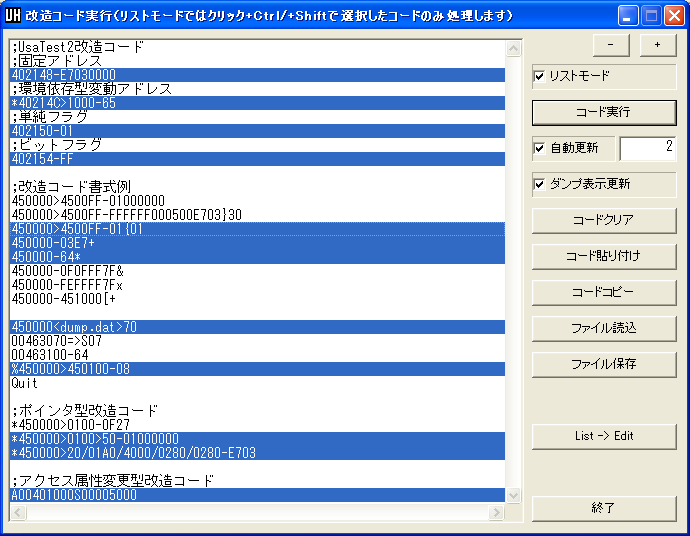Click the ファイル読込 button

coord(604,329)
